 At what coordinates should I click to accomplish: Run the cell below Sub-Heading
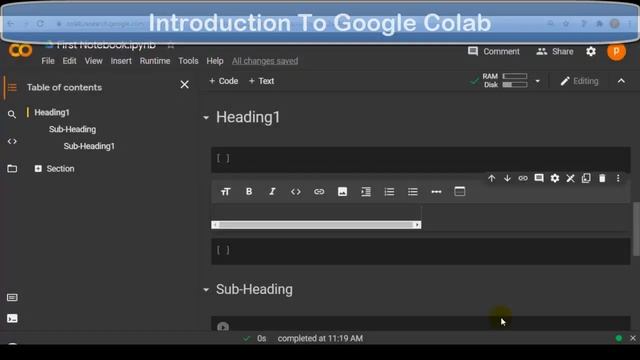coord(223,327)
